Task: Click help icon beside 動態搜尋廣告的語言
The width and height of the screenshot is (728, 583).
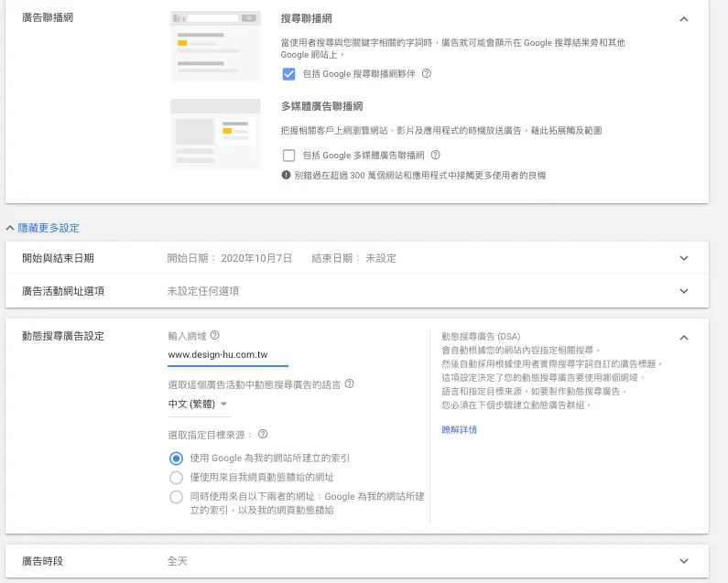Action: point(350,383)
